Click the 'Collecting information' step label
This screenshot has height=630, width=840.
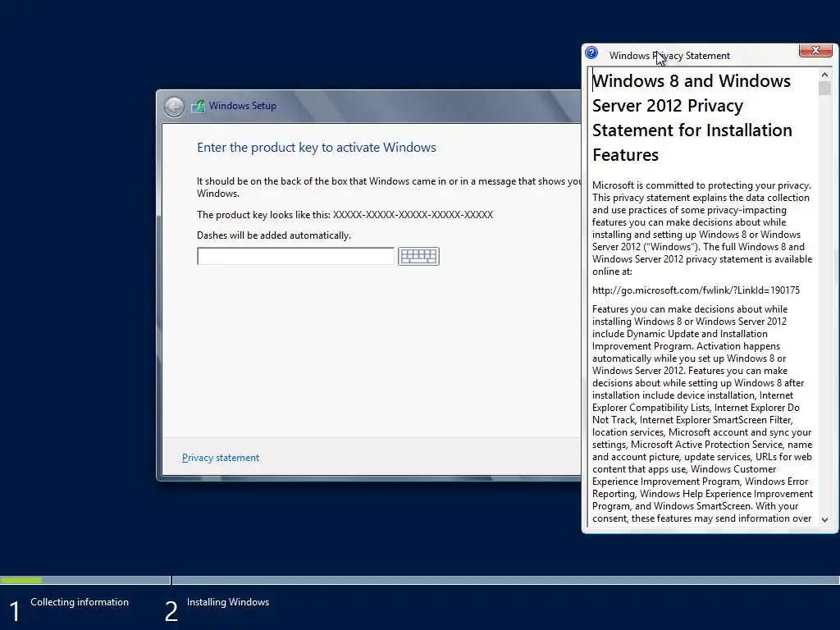80,602
